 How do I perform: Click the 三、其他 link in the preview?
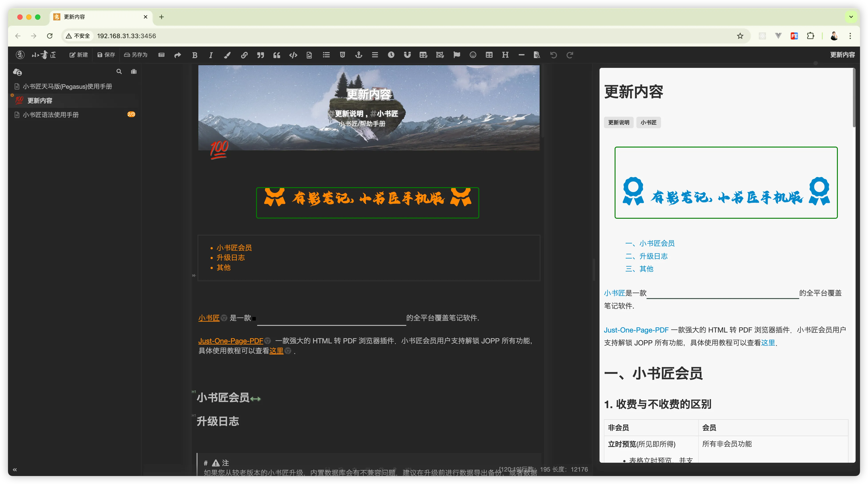tap(639, 269)
